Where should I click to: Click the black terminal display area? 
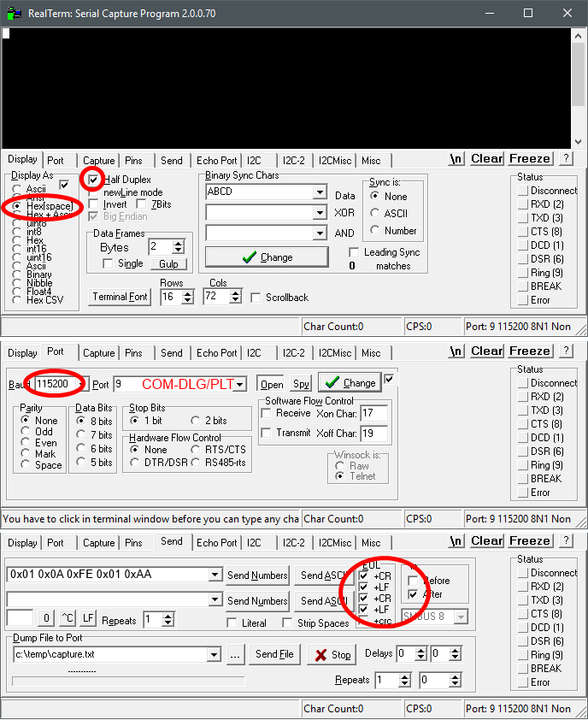(x=287, y=87)
